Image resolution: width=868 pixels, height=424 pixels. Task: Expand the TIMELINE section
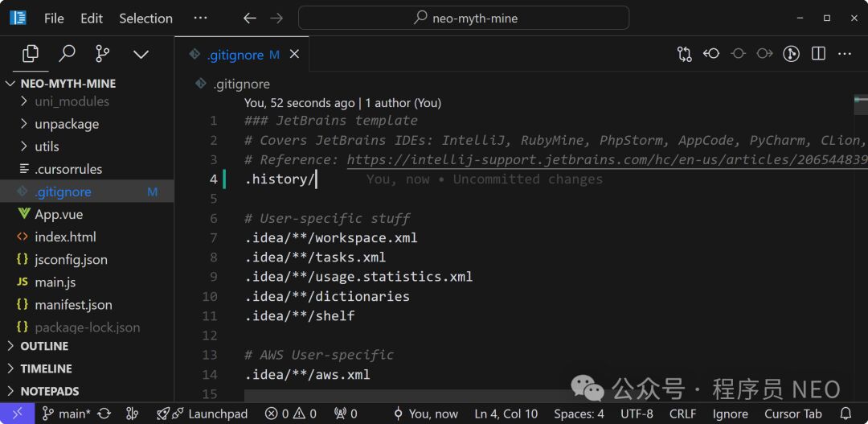click(x=46, y=368)
